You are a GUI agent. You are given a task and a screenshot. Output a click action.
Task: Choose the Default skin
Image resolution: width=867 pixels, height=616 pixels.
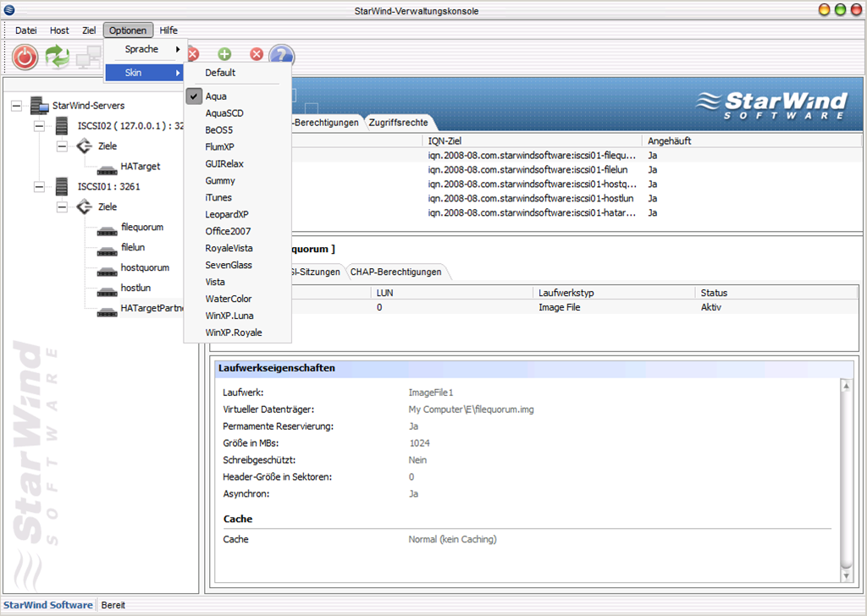[x=220, y=73]
